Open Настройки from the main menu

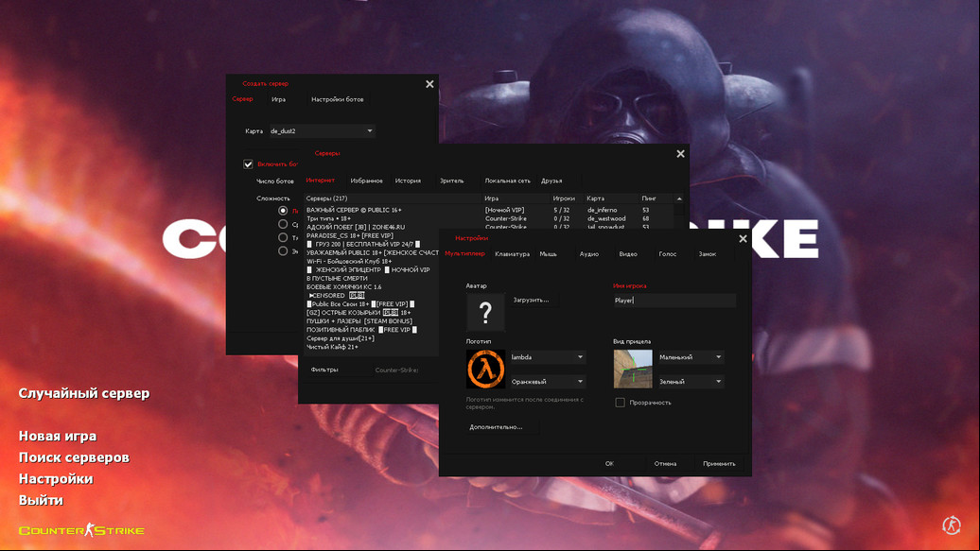(x=56, y=478)
